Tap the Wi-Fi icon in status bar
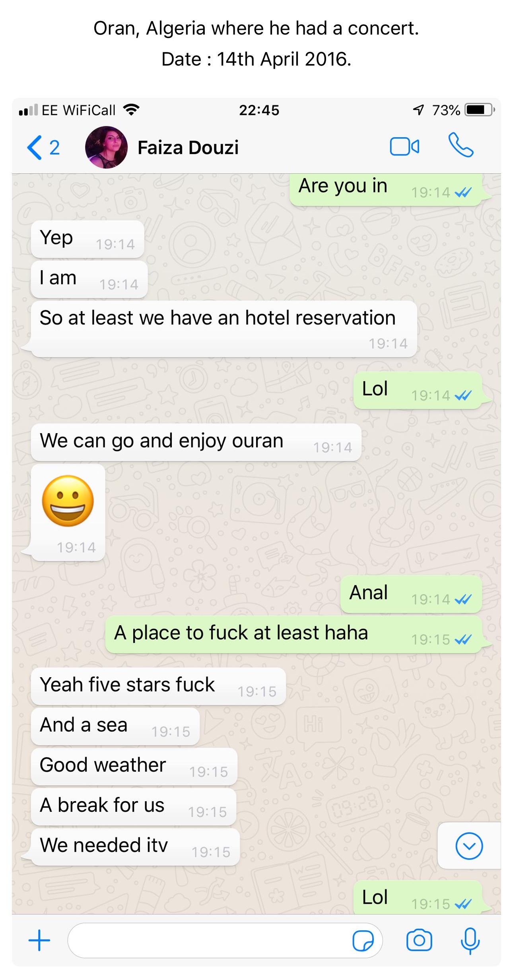The height and width of the screenshot is (980, 513). [x=131, y=110]
